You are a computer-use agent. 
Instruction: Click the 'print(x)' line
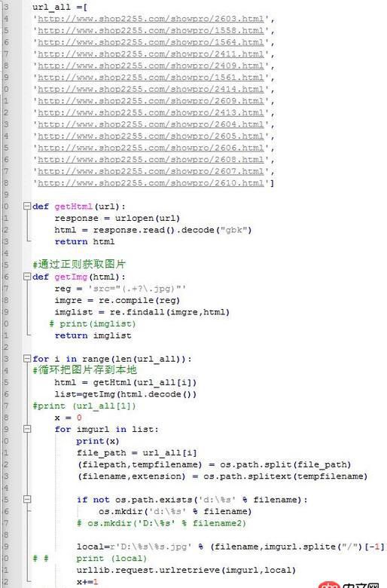click(98, 441)
